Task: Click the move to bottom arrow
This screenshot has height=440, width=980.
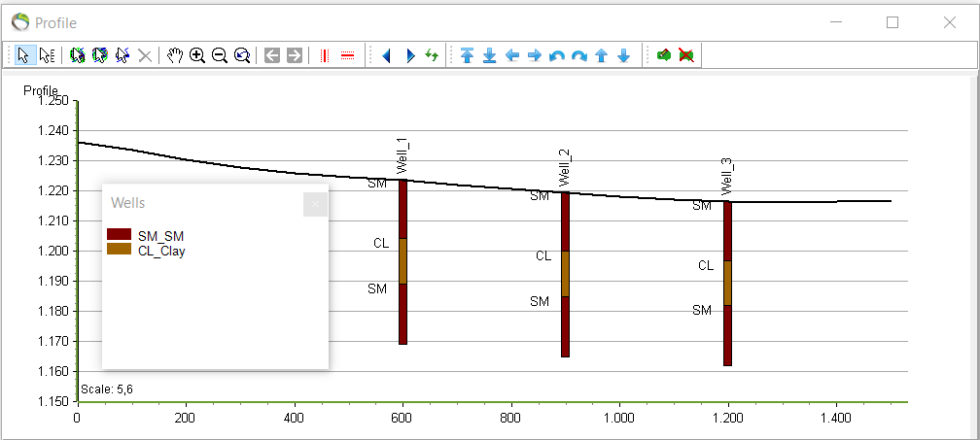Action: point(490,55)
